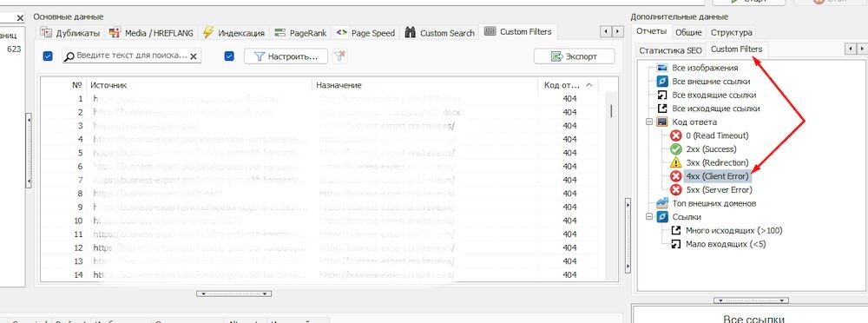
Task: Open Все изображения report icon
Action: pyautogui.click(x=662, y=68)
